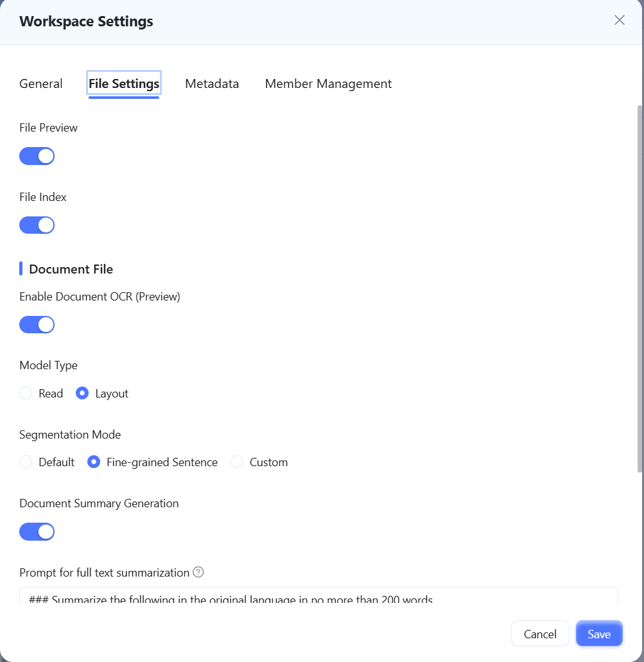Select the Layout model type
644x662 pixels.
coord(82,393)
